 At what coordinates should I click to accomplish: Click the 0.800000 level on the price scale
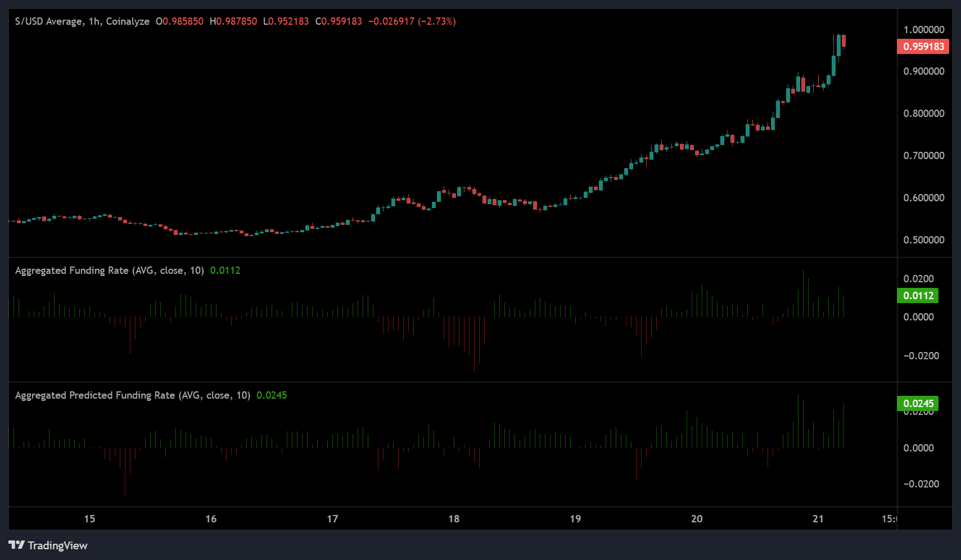[923, 113]
